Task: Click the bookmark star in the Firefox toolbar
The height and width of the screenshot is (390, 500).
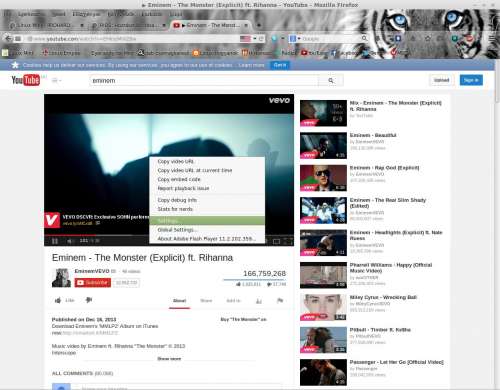Action: coord(427,39)
